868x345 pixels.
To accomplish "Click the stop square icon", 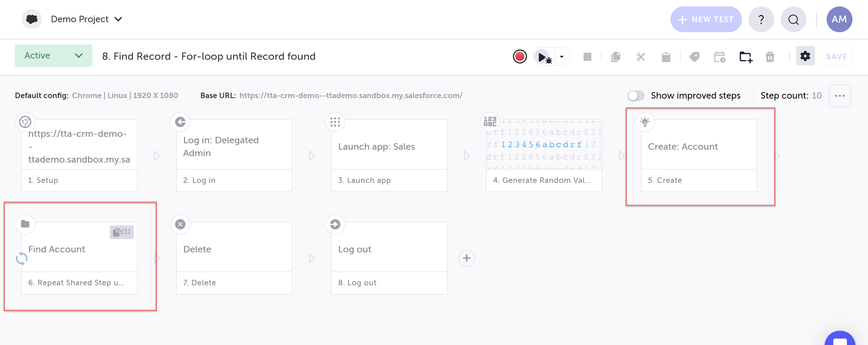I will (x=587, y=57).
